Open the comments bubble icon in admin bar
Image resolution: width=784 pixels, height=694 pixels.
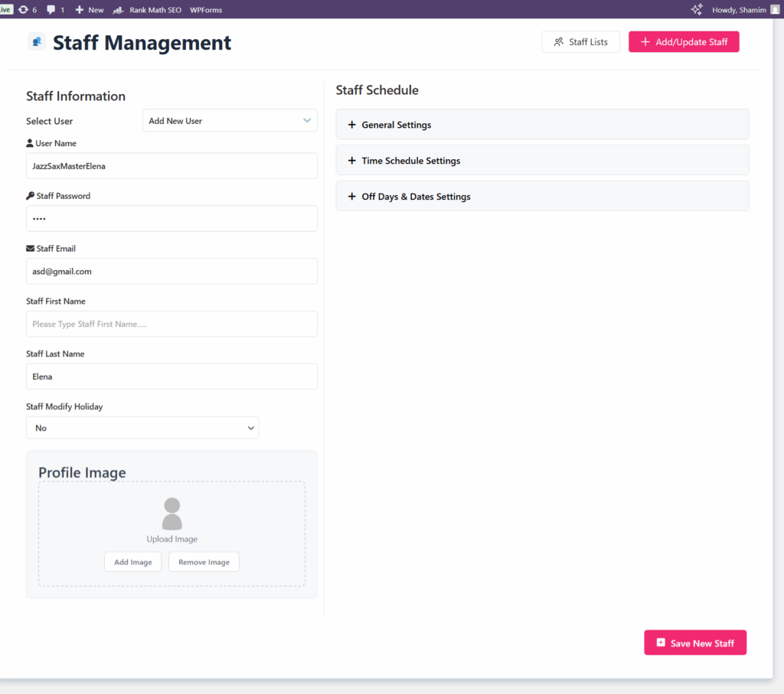pos(51,9)
